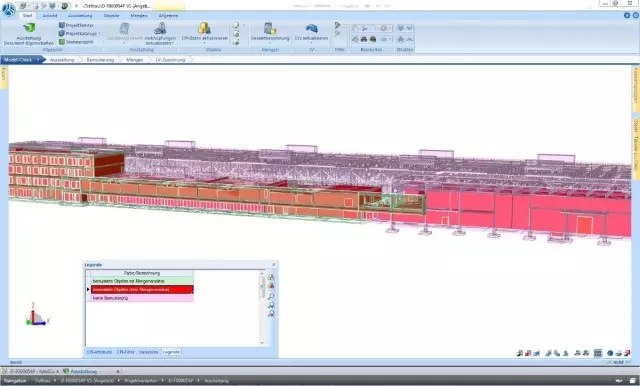Screen dimensions: 640x386
Task: Click the Tiefbau breadcrumb in navigation bar
Action: (42, 381)
